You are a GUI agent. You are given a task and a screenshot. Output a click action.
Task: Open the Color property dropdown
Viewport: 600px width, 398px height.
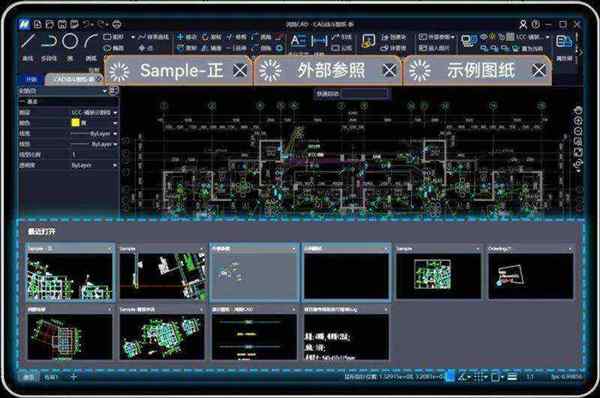[115, 123]
